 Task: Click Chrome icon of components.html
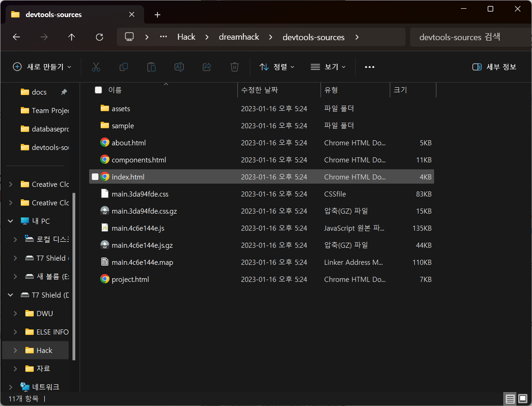click(x=105, y=159)
